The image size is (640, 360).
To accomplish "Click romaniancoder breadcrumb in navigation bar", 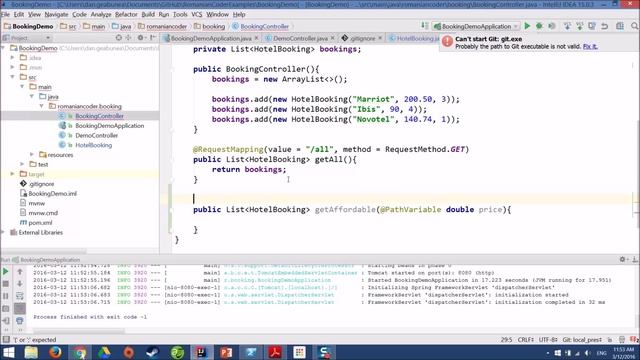I will [162, 26].
